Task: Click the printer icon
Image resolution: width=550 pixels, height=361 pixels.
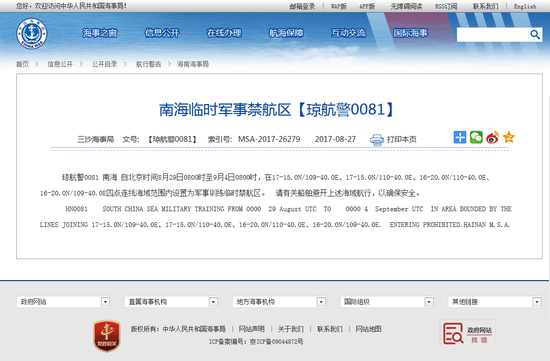Action: click(377, 140)
